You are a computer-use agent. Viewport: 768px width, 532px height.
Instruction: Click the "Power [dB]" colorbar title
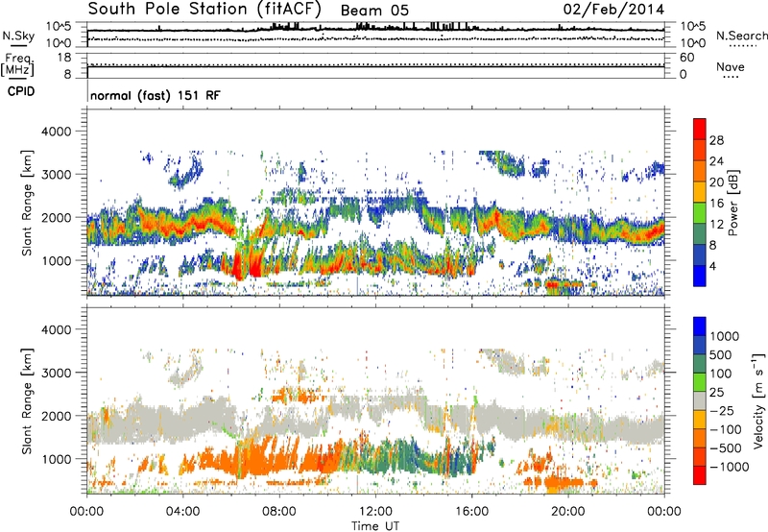click(x=733, y=203)
